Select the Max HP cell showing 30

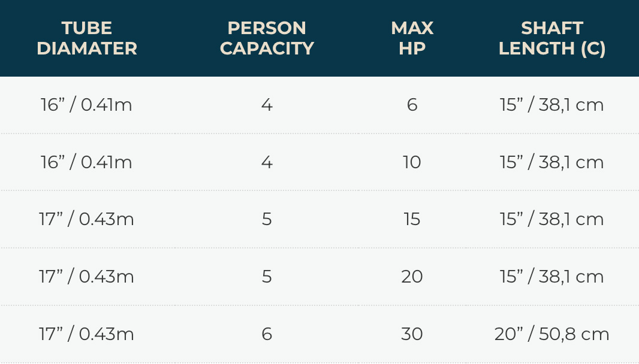[x=412, y=333]
